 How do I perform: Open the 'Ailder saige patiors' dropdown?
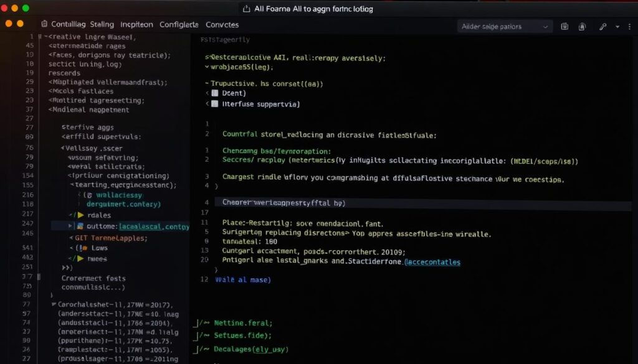click(505, 26)
